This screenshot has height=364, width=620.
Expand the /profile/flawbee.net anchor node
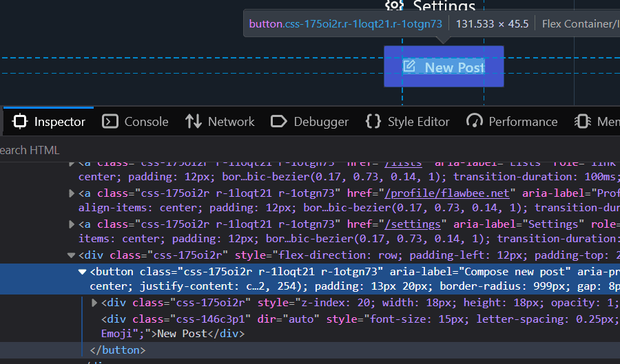pyautogui.click(x=72, y=193)
